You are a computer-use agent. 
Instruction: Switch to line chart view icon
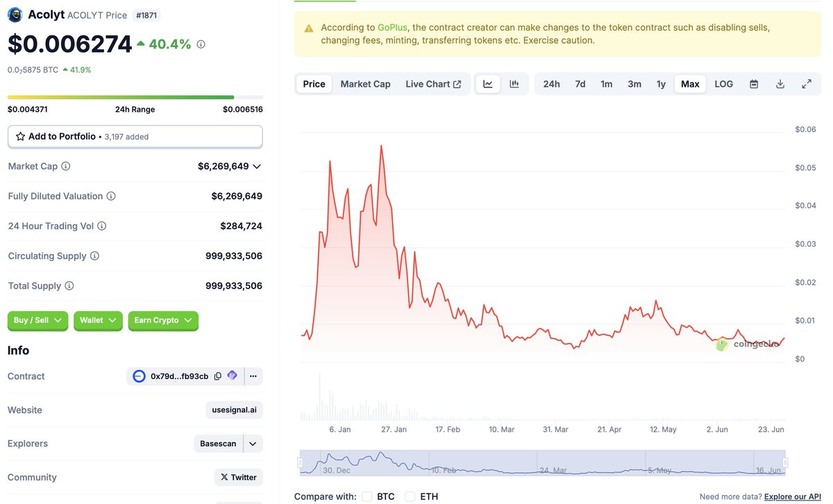point(488,84)
